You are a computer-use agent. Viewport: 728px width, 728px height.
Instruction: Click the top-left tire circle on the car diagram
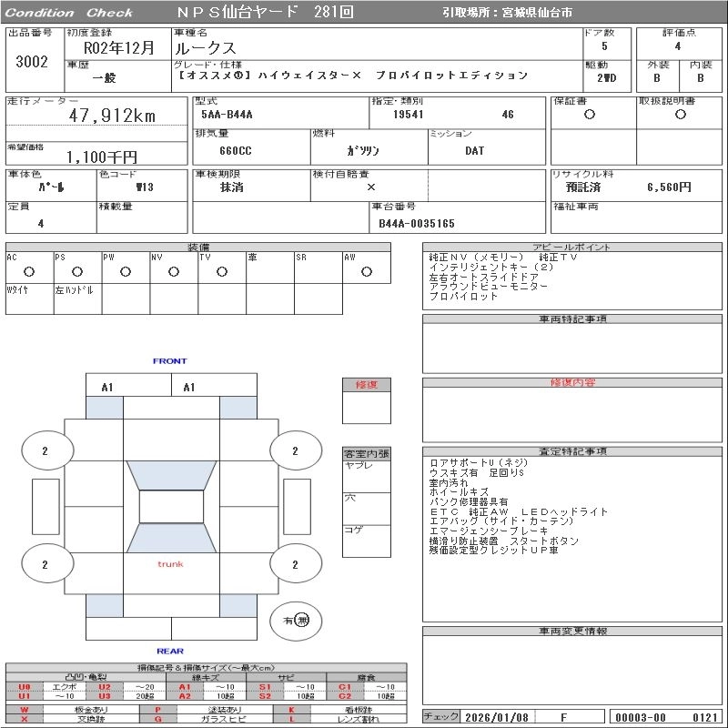45,450
